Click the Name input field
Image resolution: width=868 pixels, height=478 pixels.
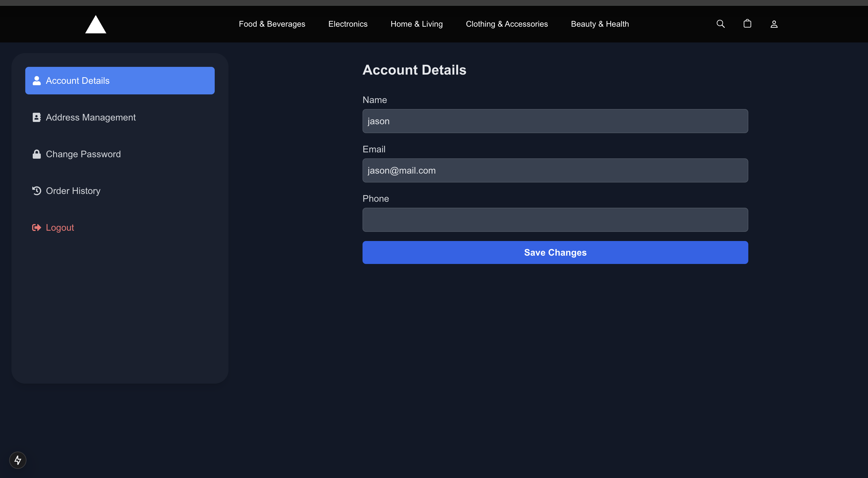(555, 121)
